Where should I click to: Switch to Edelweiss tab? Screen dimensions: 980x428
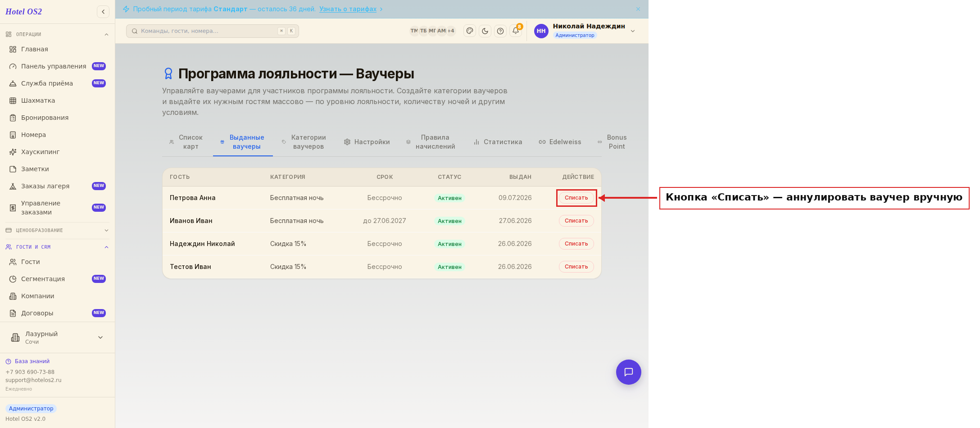tap(560, 142)
